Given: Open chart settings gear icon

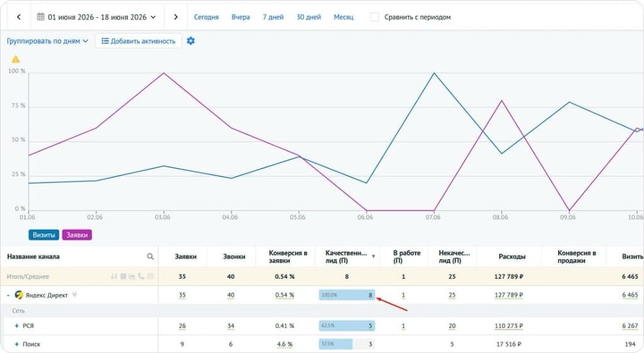Looking at the screenshot, I should (x=191, y=41).
